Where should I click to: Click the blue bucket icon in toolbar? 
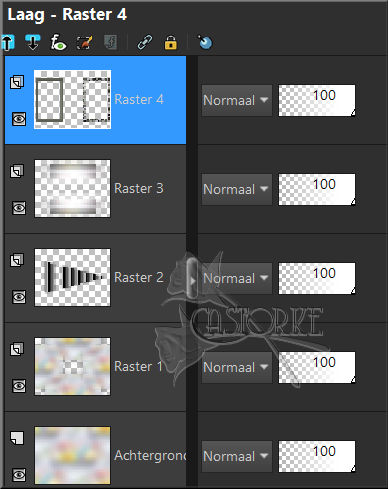[205, 42]
